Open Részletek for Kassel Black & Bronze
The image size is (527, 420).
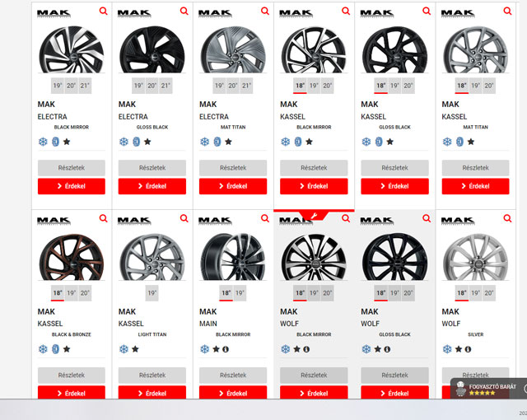point(72,375)
